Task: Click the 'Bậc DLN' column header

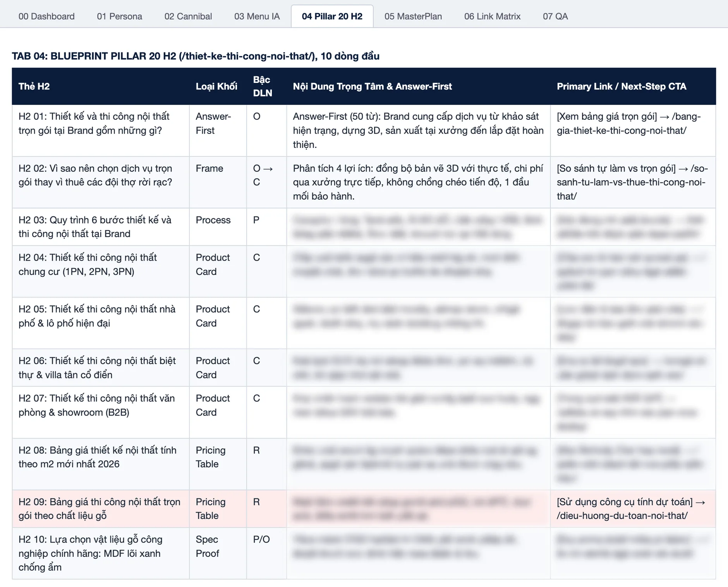Action: (266, 86)
